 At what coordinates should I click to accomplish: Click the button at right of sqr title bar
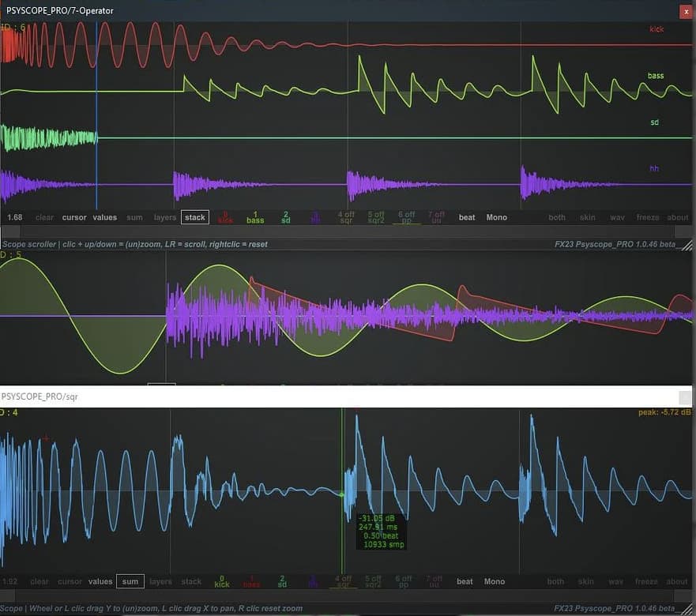coord(686,397)
